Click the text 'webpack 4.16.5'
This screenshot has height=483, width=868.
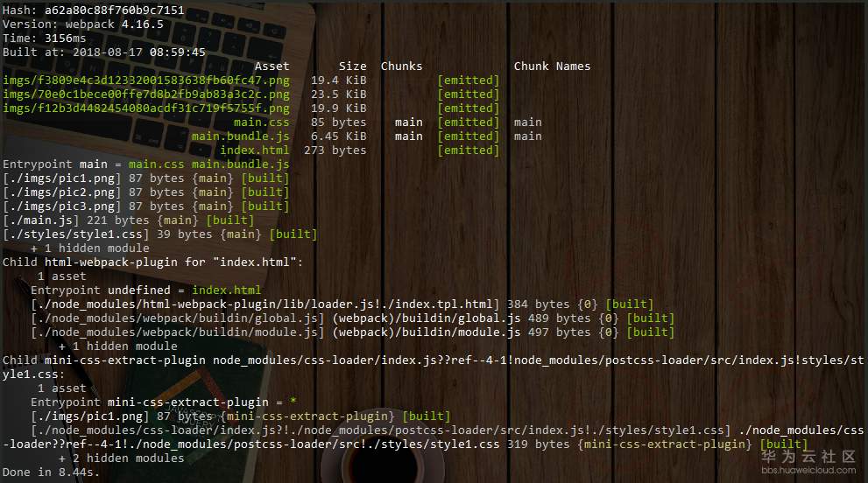click(115, 24)
